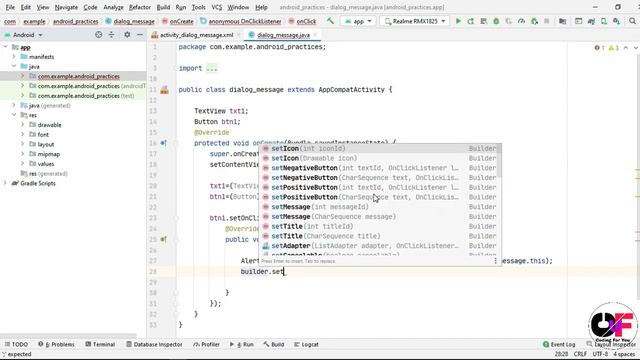Open the Realme RMX1825 device dropdown
Screen dimensions: 640x360
coord(415,21)
